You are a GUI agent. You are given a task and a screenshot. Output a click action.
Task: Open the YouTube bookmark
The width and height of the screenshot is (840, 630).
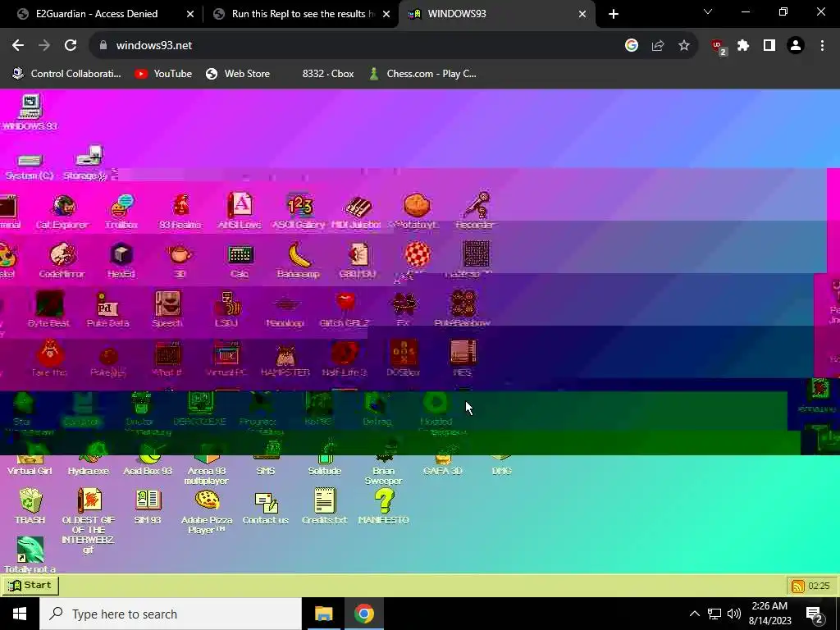(x=163, y=74)
